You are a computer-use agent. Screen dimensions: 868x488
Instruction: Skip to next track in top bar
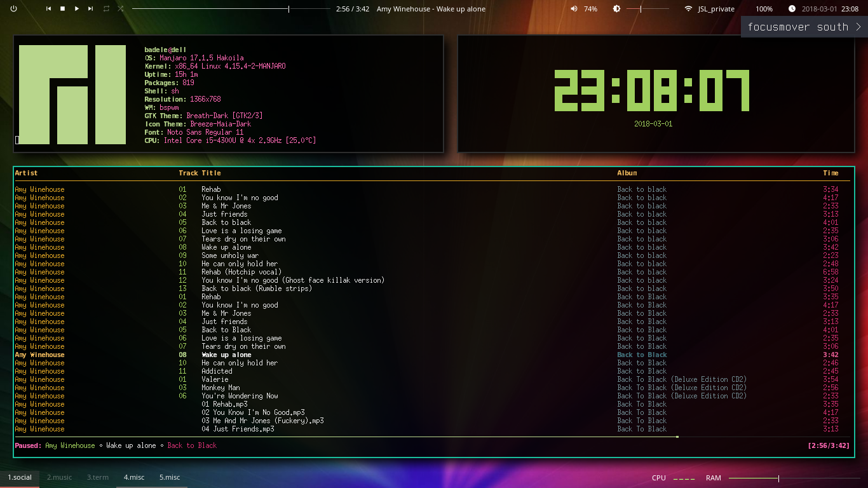(x=91, y=9)
